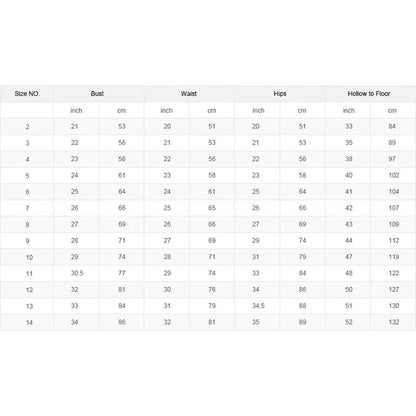Select the 97 cm hollow to floor cell
This screenshot has height=416, width=416.
(392, 159)
